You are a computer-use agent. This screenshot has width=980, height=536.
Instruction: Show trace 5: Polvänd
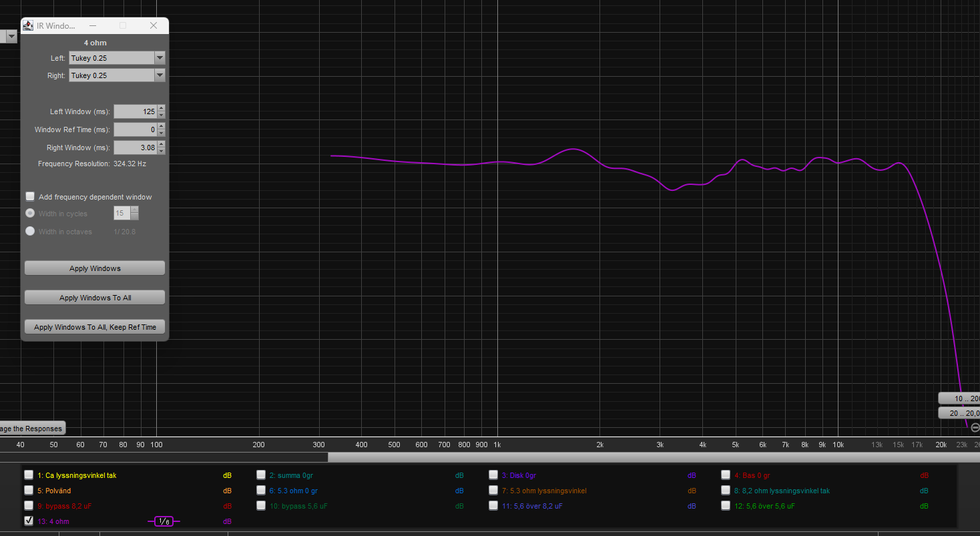(29, 490)
